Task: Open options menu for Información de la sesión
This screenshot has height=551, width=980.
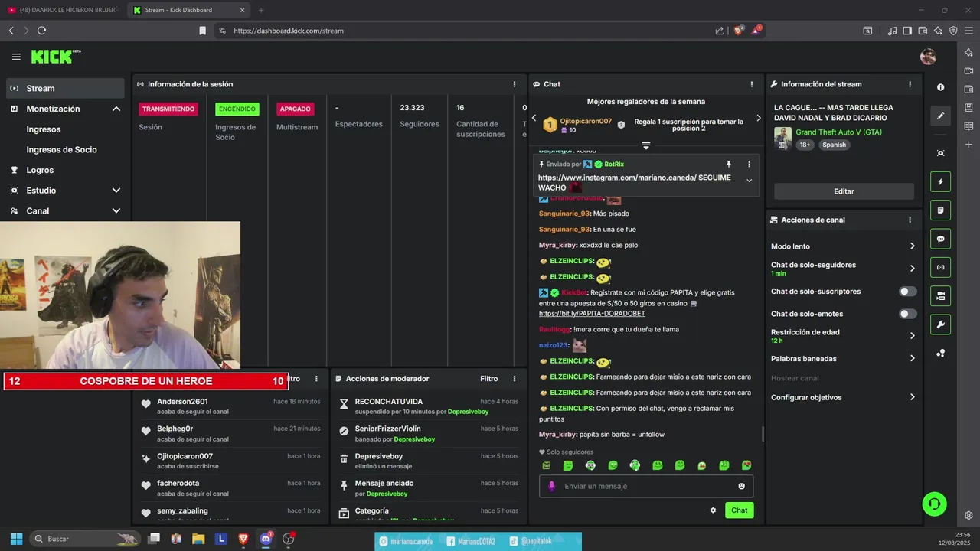Action: (x=514, y=84)
